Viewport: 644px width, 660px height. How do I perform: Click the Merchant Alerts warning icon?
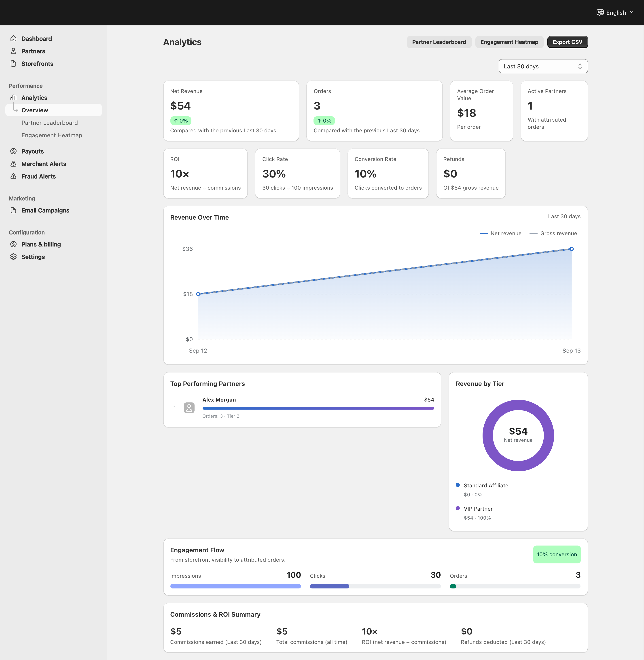tap(14, 164)
